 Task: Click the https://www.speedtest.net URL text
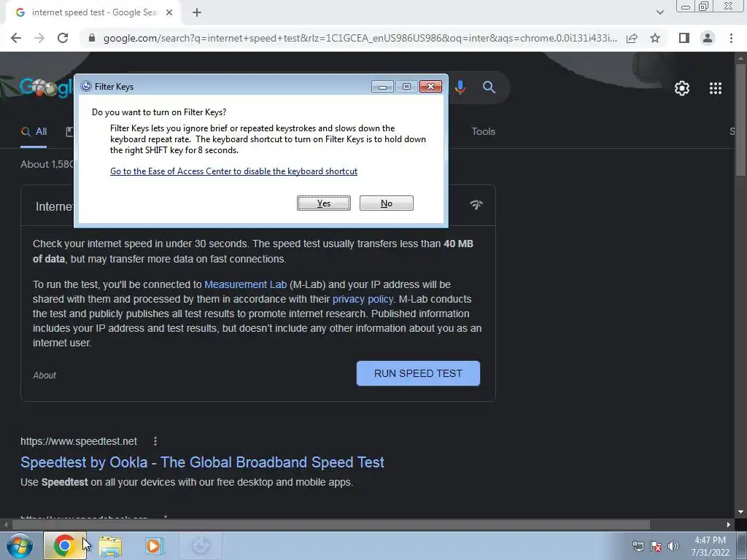click(x=79, y=441)
